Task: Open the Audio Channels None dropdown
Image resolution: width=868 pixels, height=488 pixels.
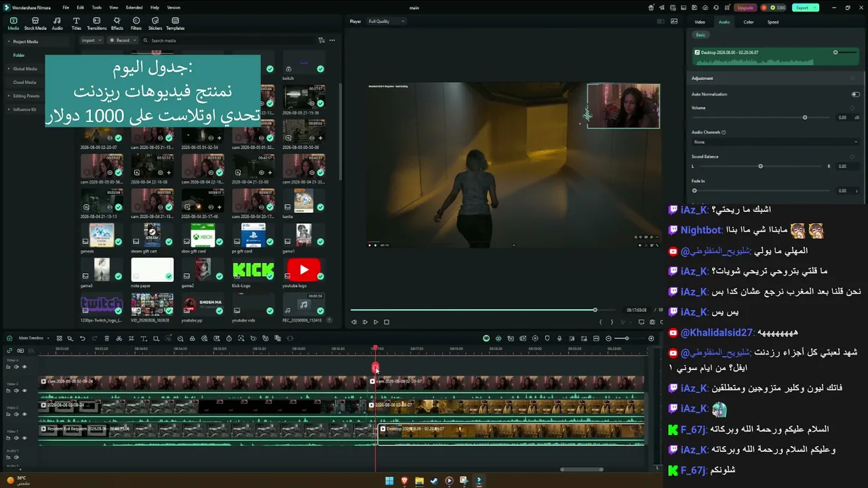Action: click(x=776, y=142)
